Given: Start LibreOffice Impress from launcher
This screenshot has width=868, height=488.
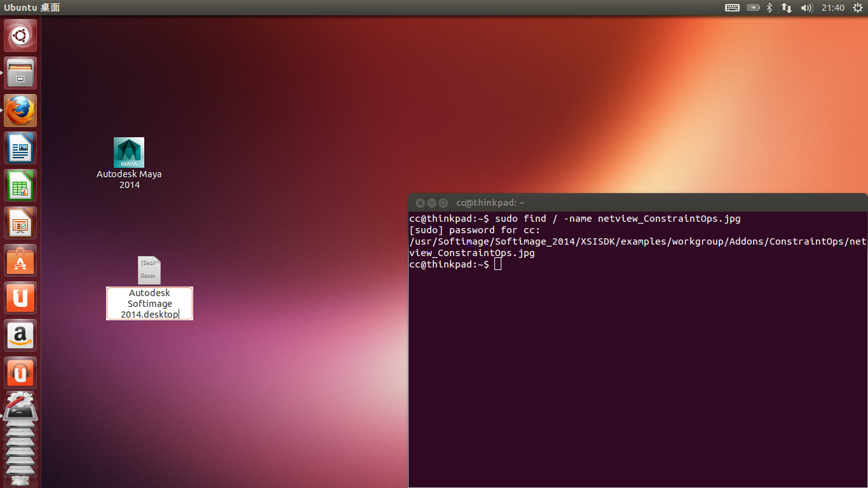Looking at the screenshot, I should (20, 223).
